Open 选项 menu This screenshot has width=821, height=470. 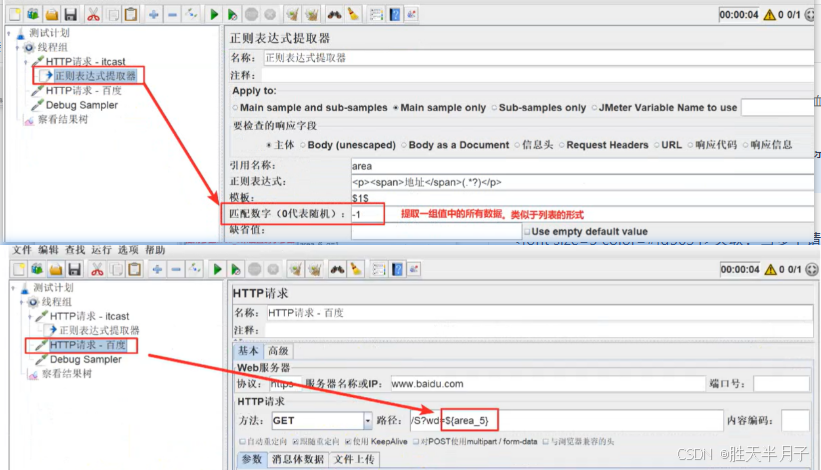coord(128,250)
